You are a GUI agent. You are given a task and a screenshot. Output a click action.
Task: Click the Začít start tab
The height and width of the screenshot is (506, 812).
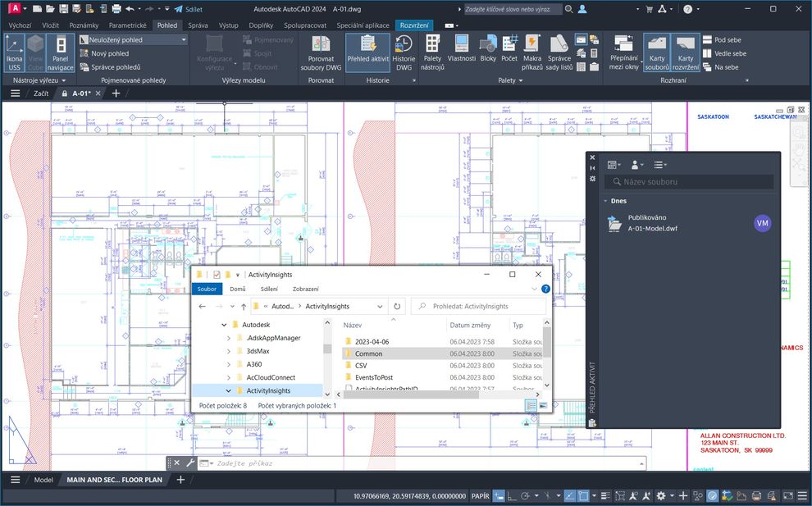[x=41, y=93]
